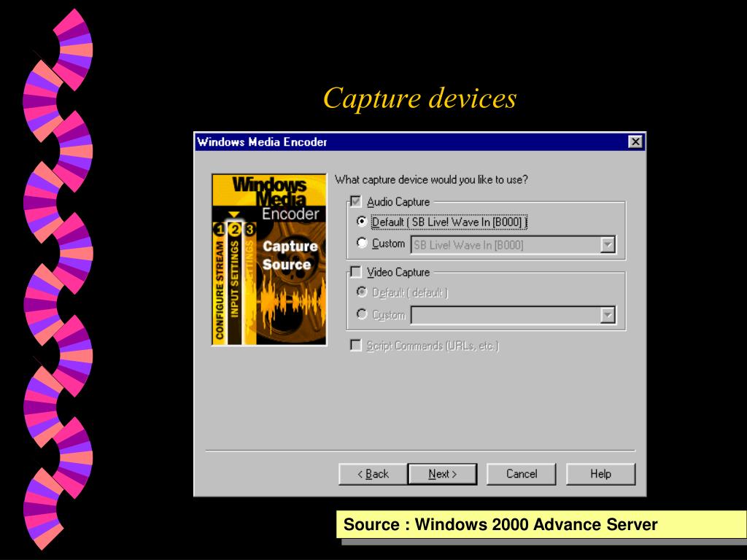Proceed with the Next > button
Image resolution: width=747 pixels, height=560 pixels.
click(x=442, y=474)
